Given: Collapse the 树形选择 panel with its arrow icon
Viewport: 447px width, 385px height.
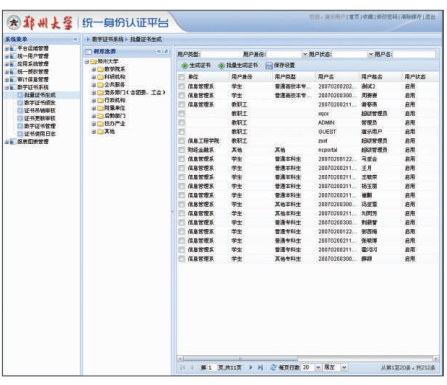Looking at the screenshot, I should [x=159, y=51].
